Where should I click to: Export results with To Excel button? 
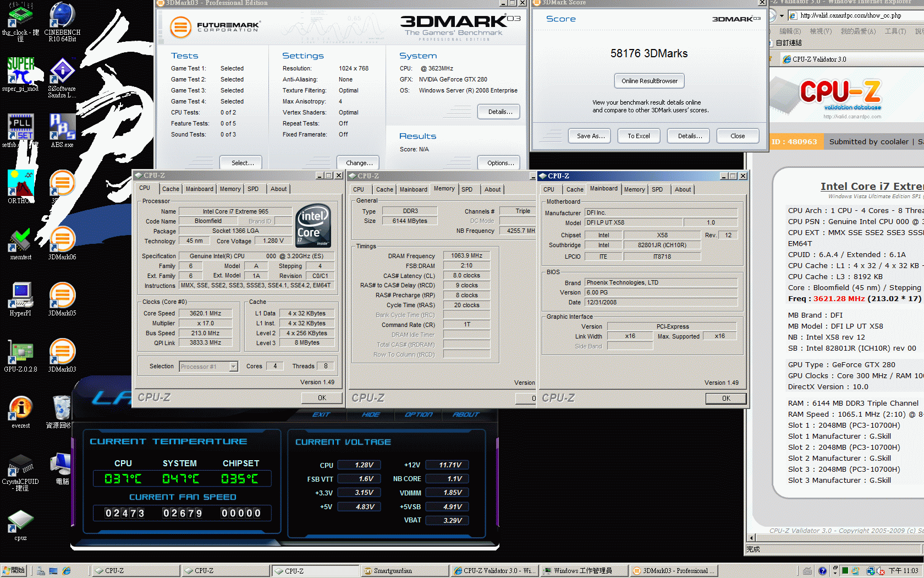(639, 136)
